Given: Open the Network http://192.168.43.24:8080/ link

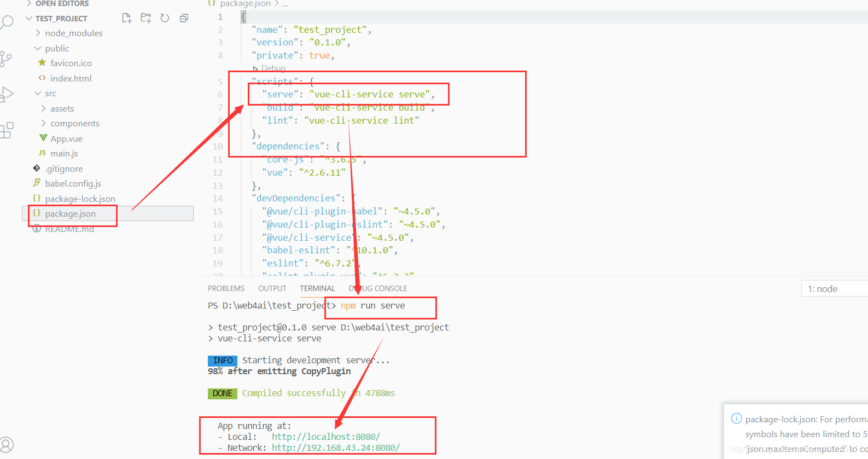Looking at the screenshot, I should coord(335,448).
